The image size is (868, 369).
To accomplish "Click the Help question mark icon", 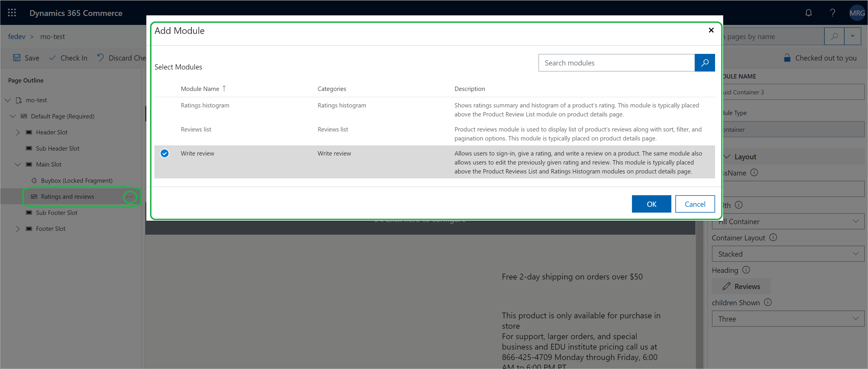I will click(832, 12).
